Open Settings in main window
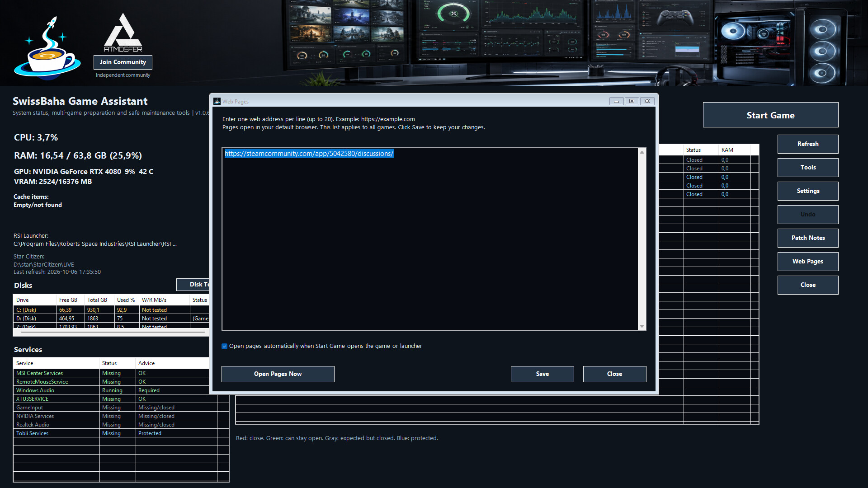The width and height of the screenshot is (868, 488). pyautogui.click(x=808, y=191)
